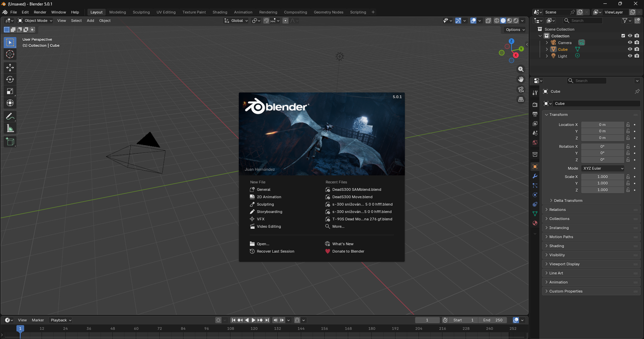Open the Add menu in viewport header
Image resolution: width=644 pixels, height=339 pixels.
[x=91, y=21]
